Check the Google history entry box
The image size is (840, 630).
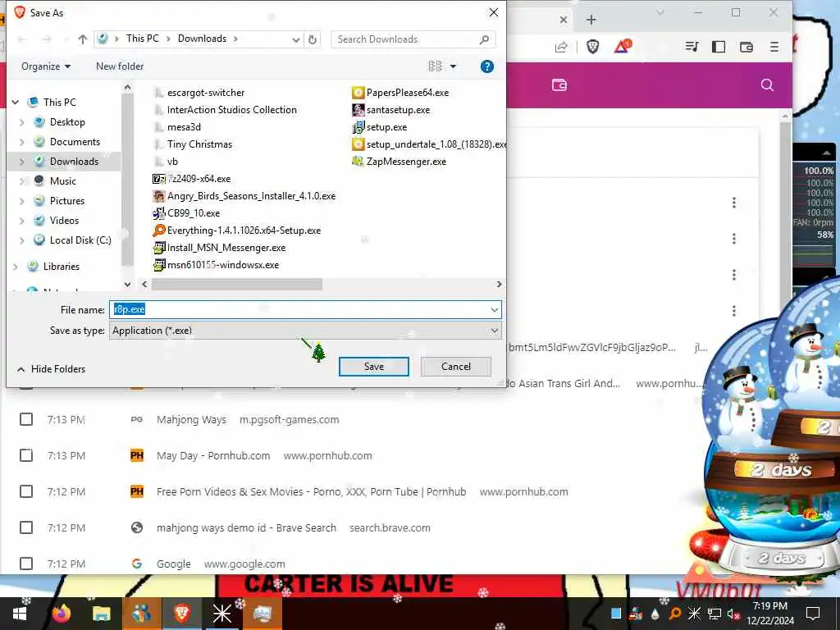26,564
